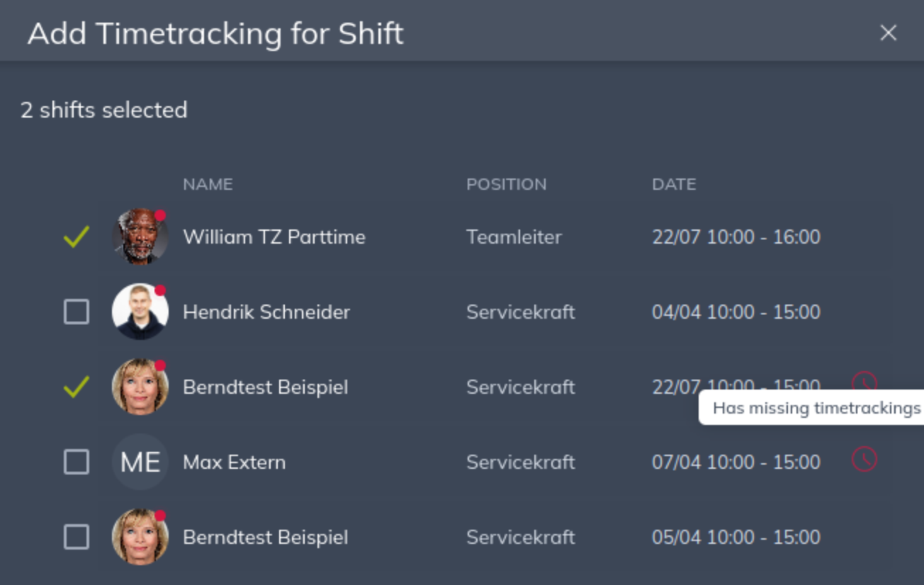924x585 pixels.
Task: Tick the Max Extern shift checkbox
Action: [x=77, y=462]
